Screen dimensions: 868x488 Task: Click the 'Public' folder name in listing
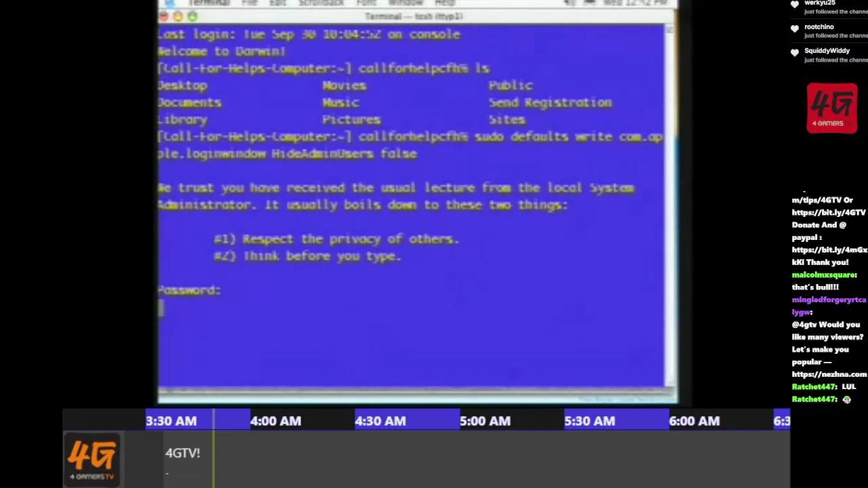(x=511, y=85)
